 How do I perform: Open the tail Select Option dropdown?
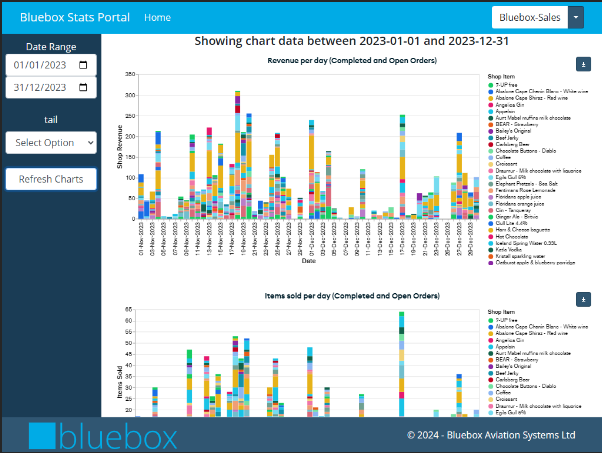(x=50, y=143)
